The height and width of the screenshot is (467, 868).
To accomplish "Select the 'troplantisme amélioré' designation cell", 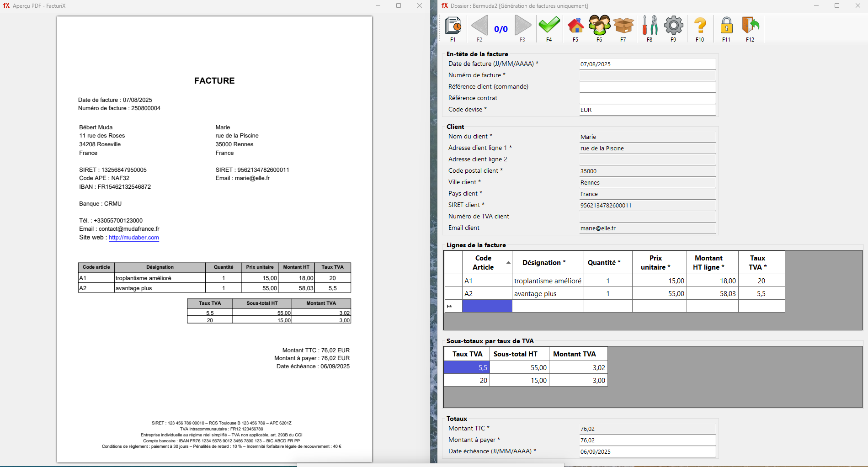I will 548,281.
